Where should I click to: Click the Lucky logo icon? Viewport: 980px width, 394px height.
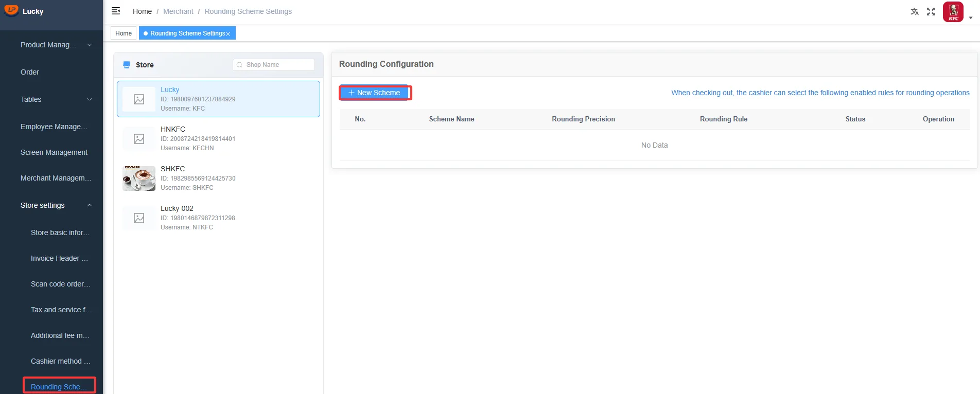coord(11,10)
